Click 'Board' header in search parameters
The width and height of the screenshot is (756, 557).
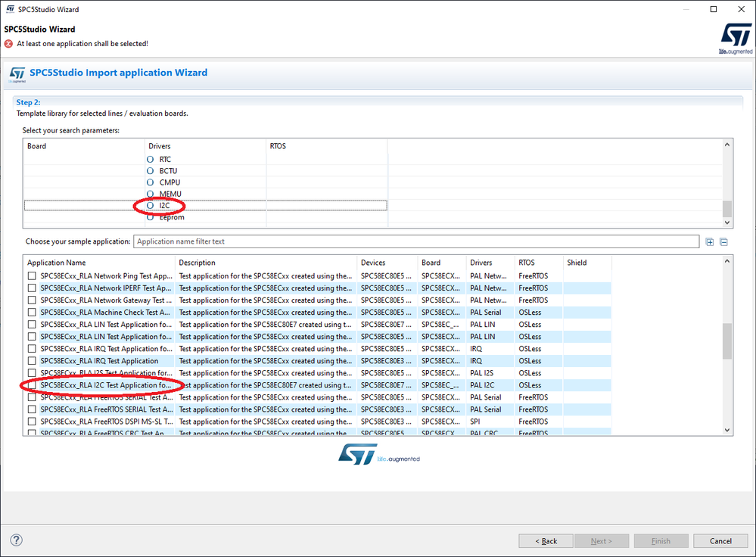36,146
